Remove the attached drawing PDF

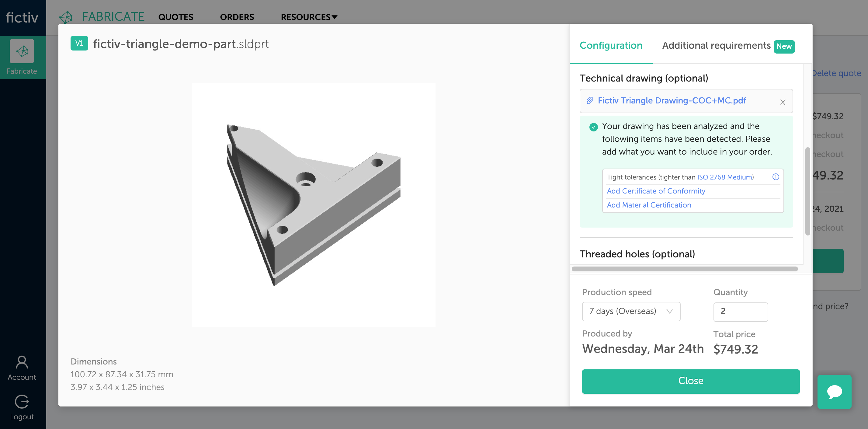coord(783,102)
